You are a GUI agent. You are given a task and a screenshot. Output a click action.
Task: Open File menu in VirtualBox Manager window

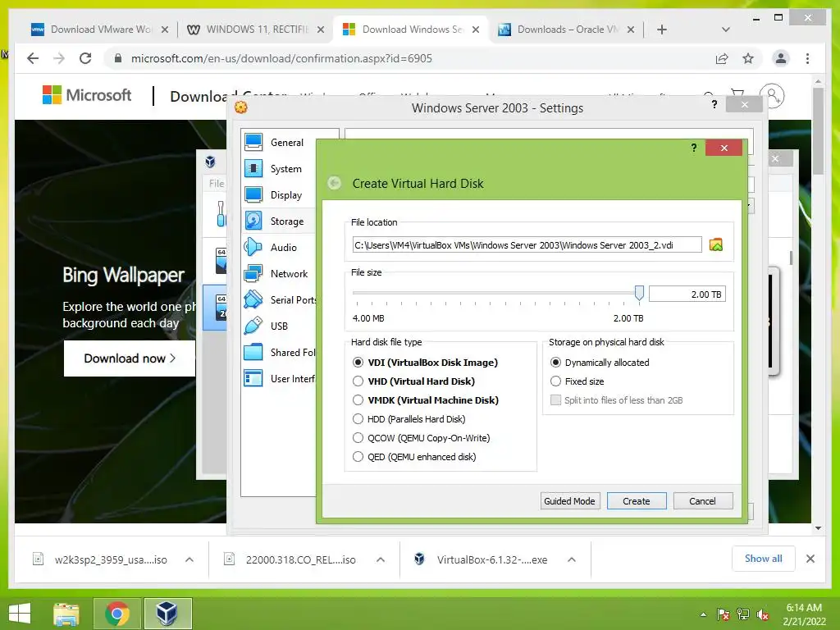pos(217,183)
